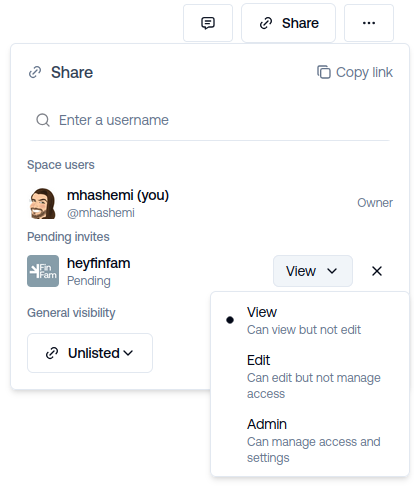Choose the Admin permission option

[x=310, y=440]
